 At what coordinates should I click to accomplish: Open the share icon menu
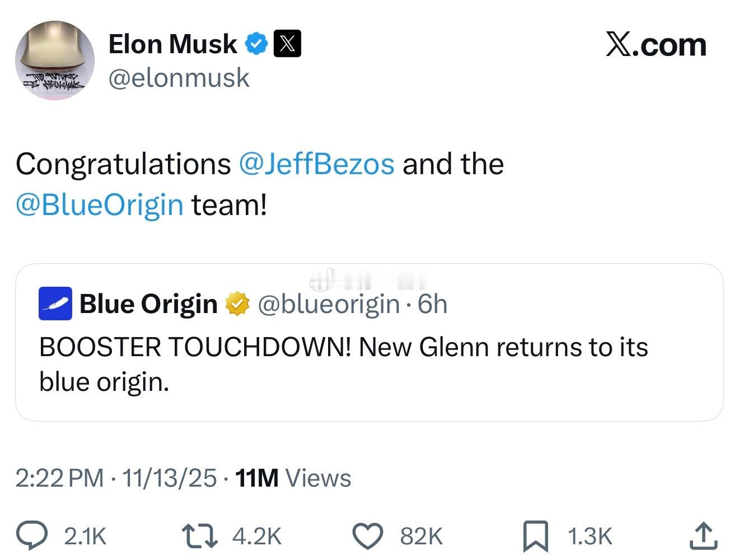703,536
